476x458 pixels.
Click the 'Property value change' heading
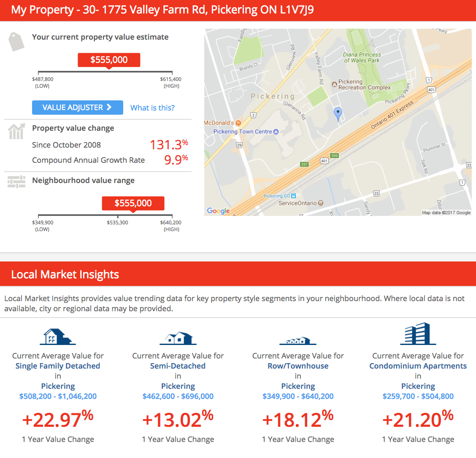[x=73, y=128]
